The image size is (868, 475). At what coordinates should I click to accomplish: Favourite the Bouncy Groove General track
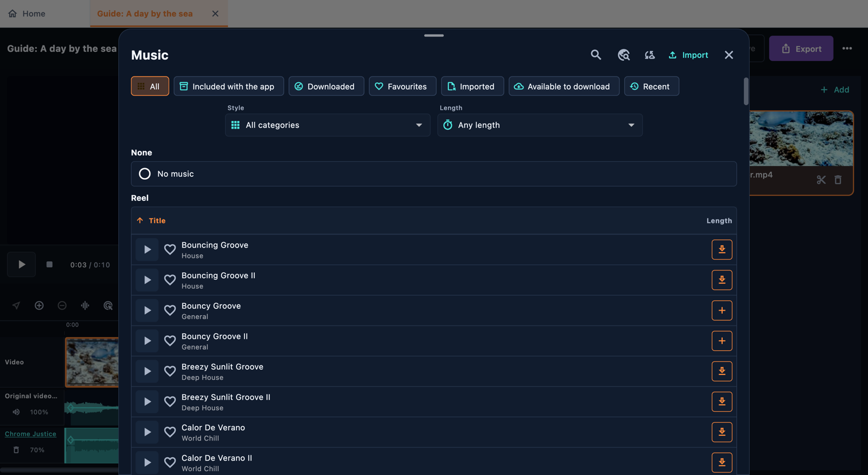pyautogui.click(x=170, y=310)
